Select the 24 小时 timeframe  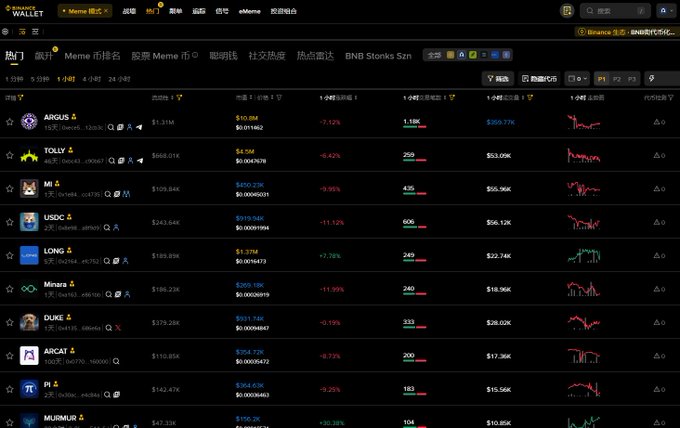[119, 79]
